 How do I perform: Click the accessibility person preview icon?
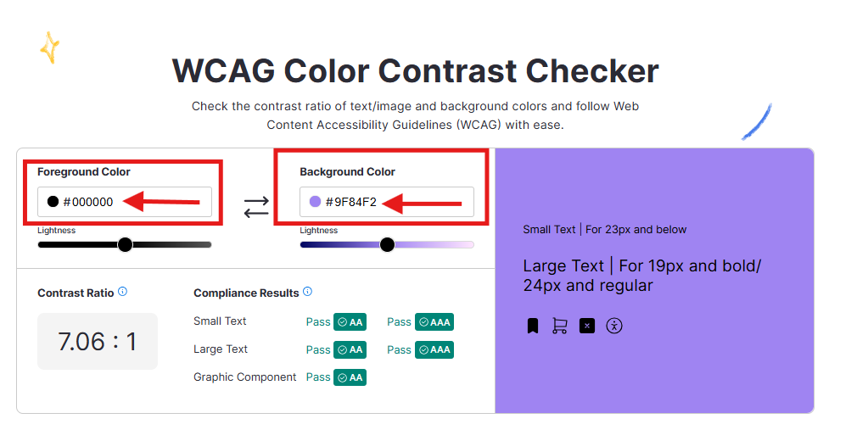(x=614, y=326)
